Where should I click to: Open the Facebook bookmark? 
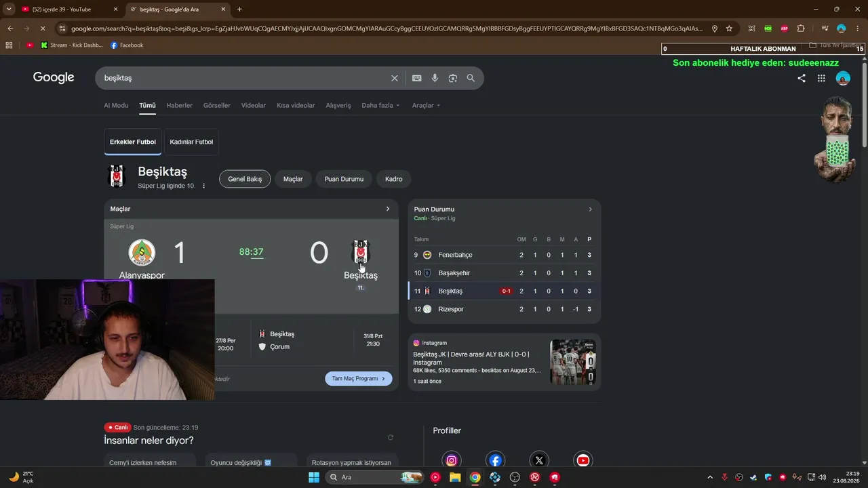(127, 45)
